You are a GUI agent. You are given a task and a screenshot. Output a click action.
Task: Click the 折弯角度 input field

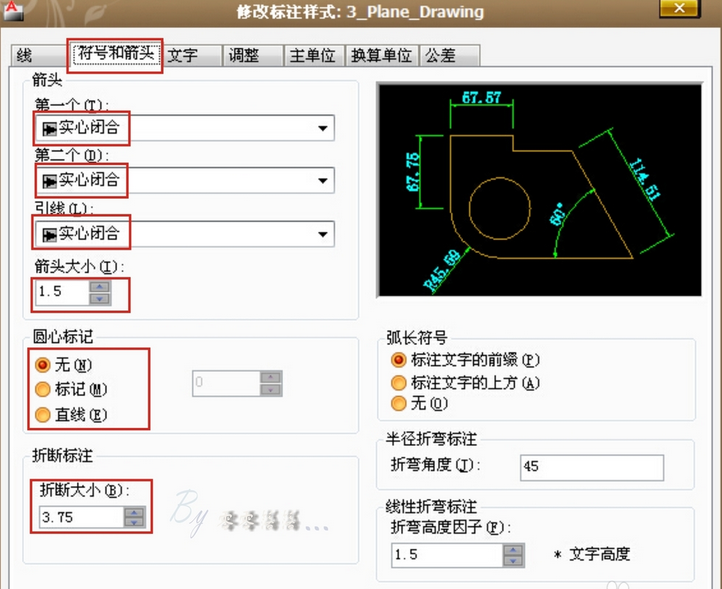coord(591,467)
